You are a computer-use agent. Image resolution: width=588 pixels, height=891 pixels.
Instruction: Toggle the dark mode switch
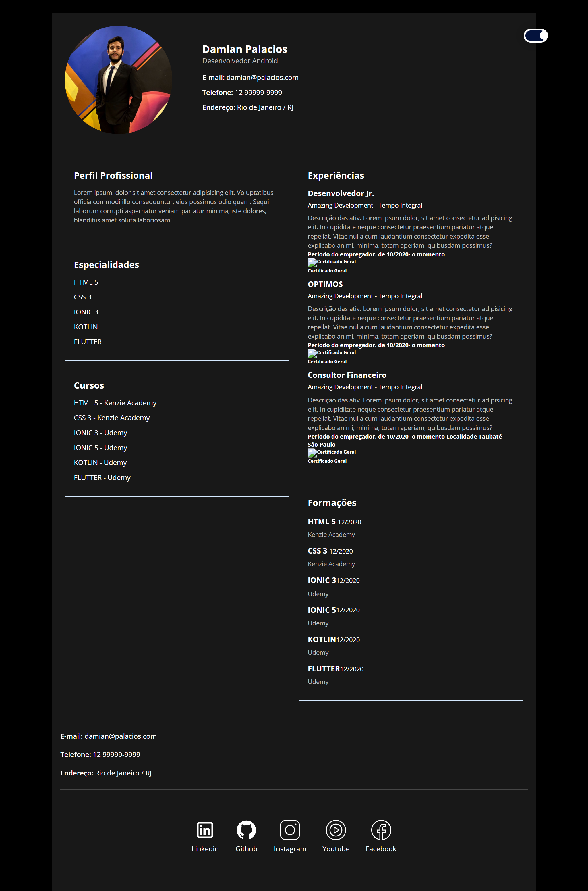pyautogui.click(x=535, y=36)
